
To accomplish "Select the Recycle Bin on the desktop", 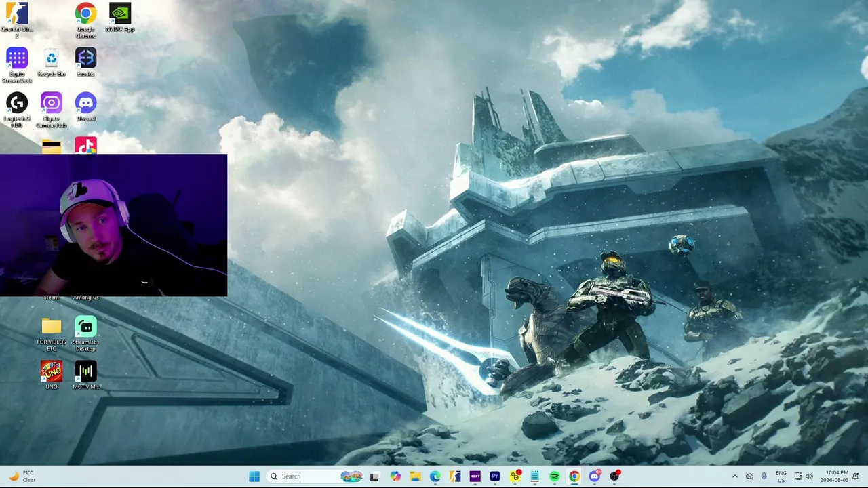I will pos(52,62).
